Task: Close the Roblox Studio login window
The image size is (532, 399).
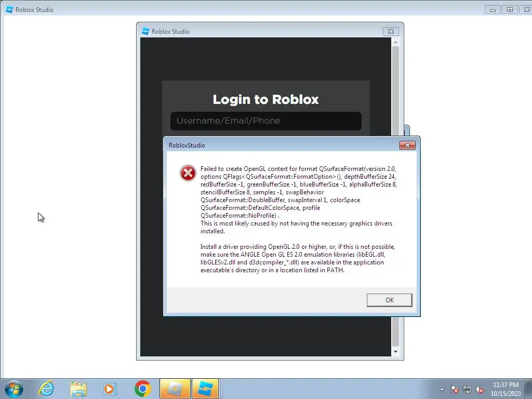Action: pyautogui.click(x=391, y=32)
